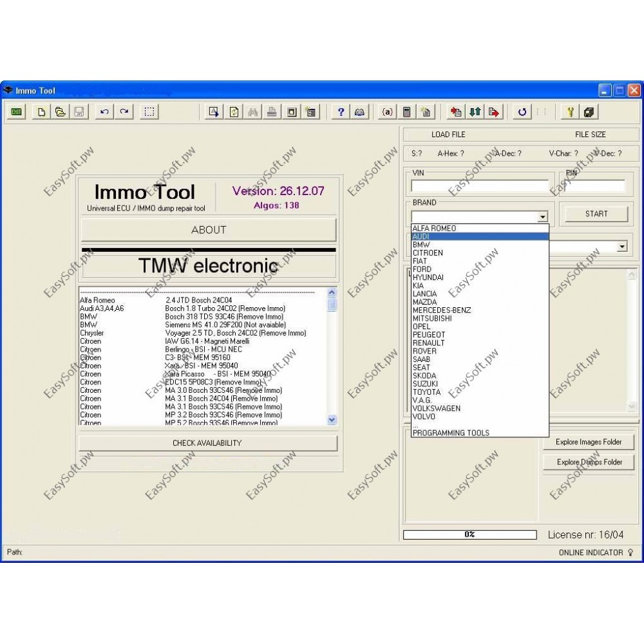Click the supported list scrollbar thumb
Image resolution: width=644 pixels, height=644 pixels.
pyautogui.click(x=332, y=305)
